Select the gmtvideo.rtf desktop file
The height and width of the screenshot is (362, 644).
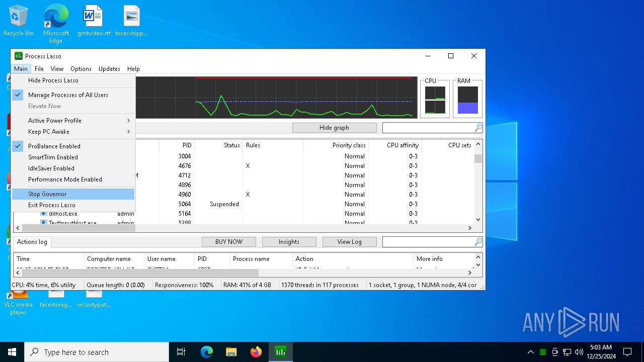[x=94, y=21]
